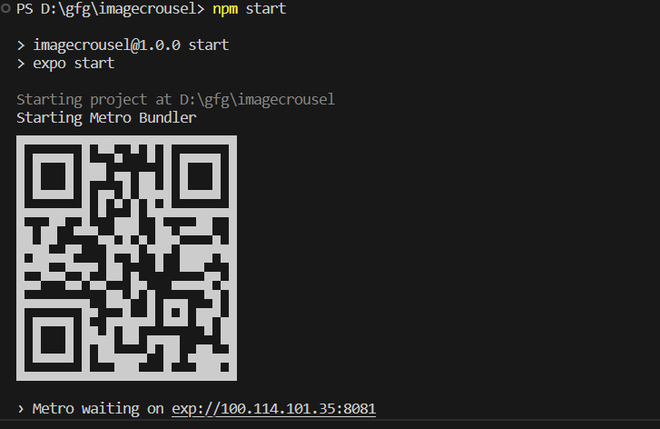660x429 pixels.
Task: Click the imagecrousel@1.0.0 package text
Action: click(x=107, y=45)
